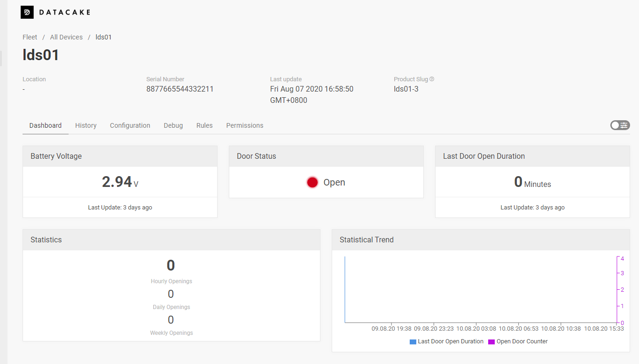Click Battery Voltage Last Update 3 days ago
Image resolution: width=639 pixels, height=364 pixels.
(120, 207)
